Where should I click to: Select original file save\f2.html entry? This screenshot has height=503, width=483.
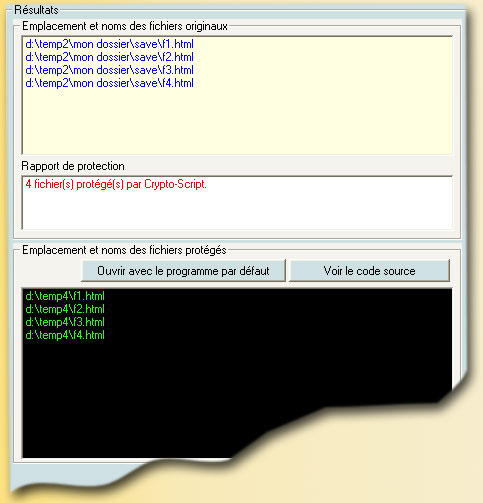coord(109,57)
